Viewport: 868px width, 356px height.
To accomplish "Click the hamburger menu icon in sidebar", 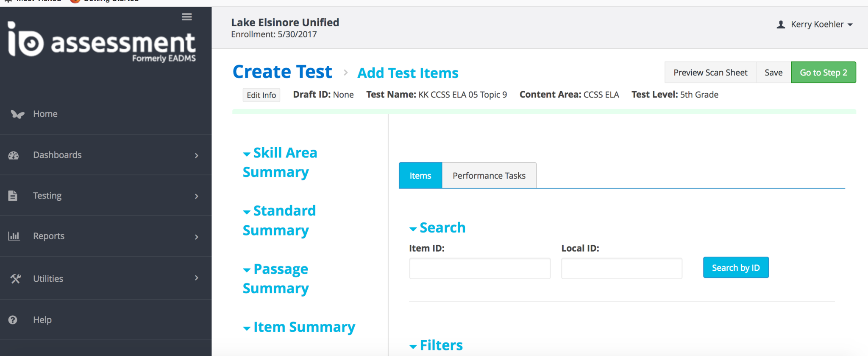I will pos(186,17).
